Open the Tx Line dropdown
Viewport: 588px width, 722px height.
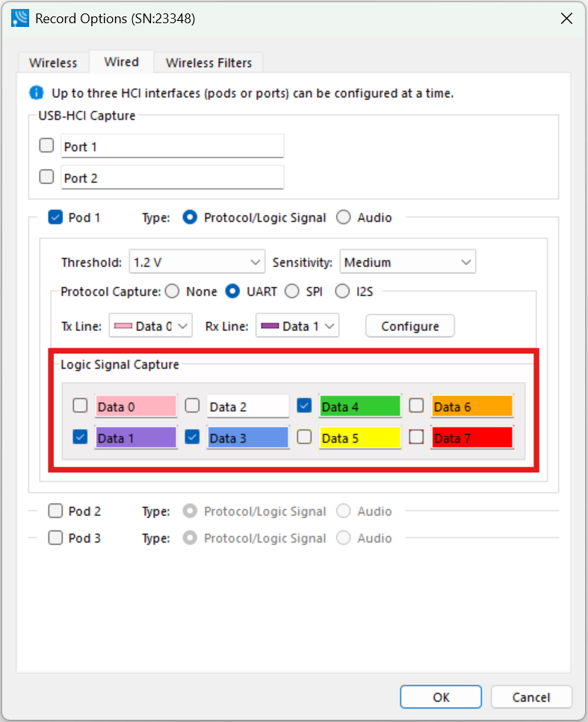[x=151, y=326]
